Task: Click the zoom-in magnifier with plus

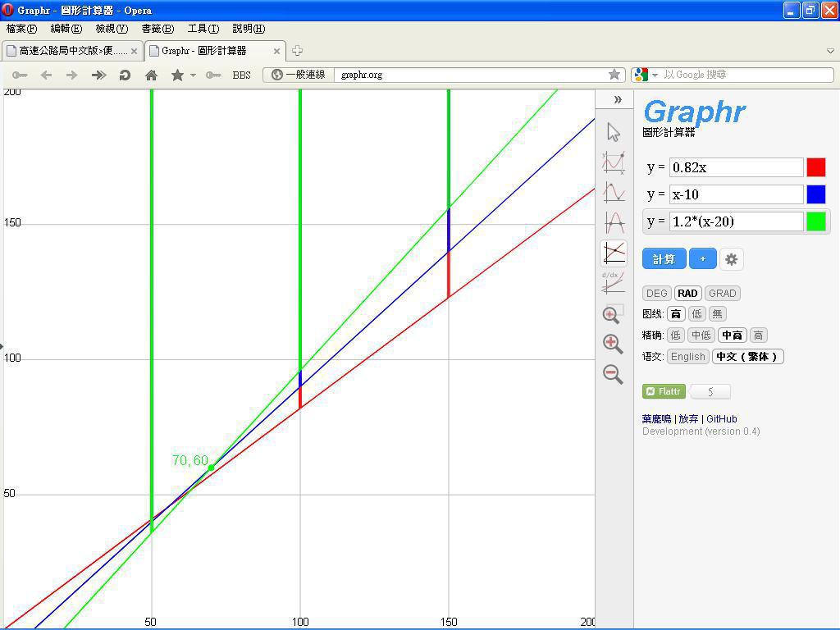Action: (x=613, y=344)
